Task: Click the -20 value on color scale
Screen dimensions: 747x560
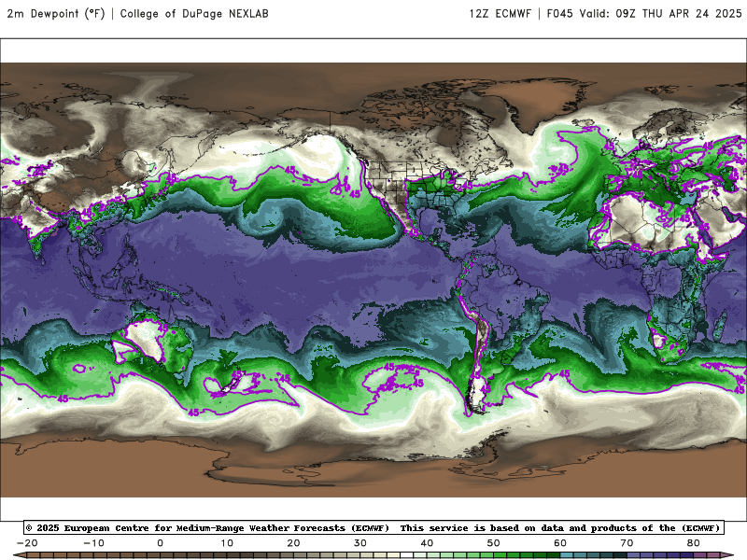Action: tap(27, 543)
